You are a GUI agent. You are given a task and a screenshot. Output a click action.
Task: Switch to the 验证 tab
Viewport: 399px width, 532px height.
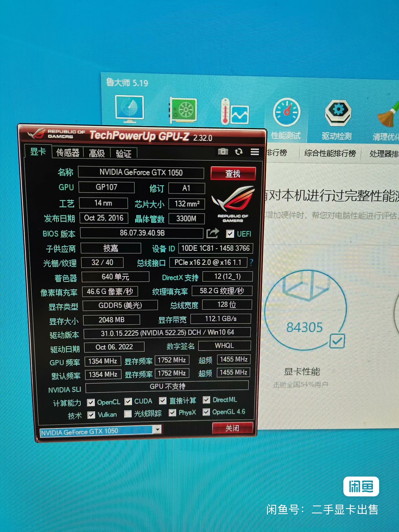coord(124,154)
